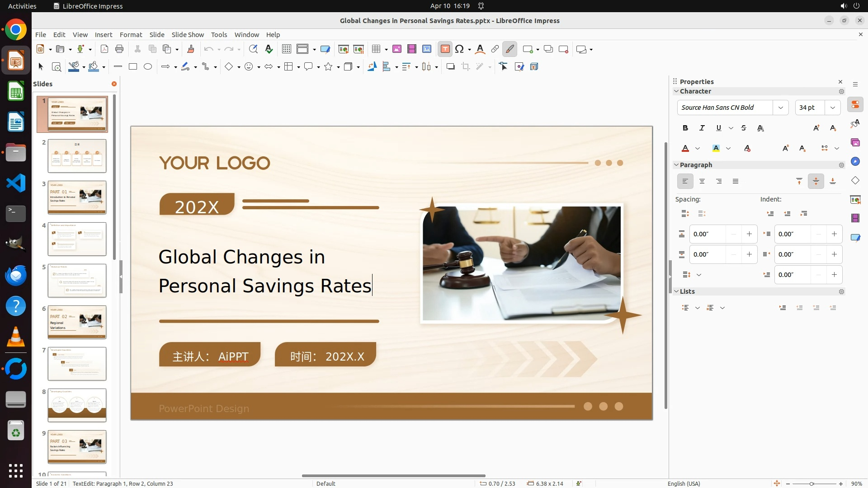Click the Shadow toggle icon in drawing toolbar
Screen dimensions: 868x488
pos(450,67)
